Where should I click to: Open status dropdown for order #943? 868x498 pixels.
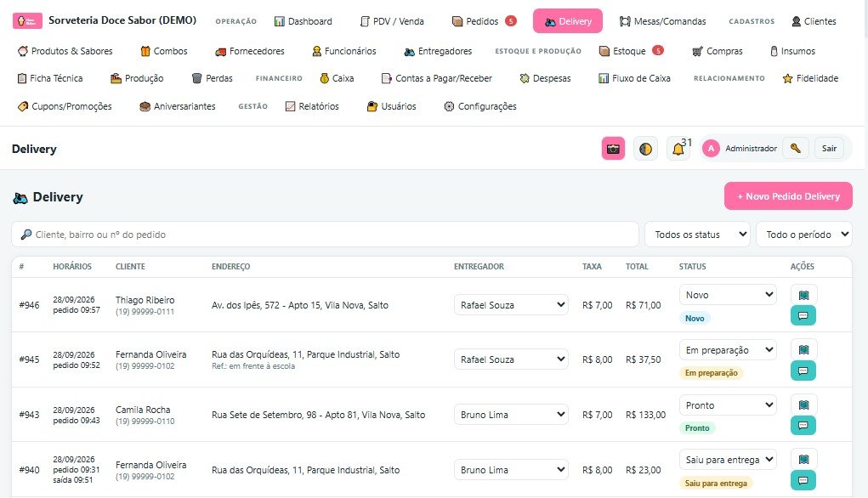tap(728, 405)
